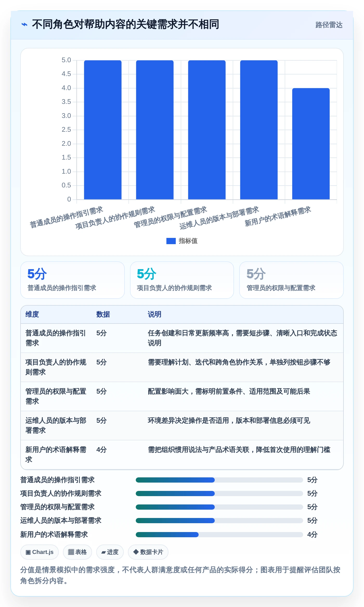The height and width of the screenshot is (607, 364).
Task: Open the 5分 card for 管理员的权限与配置需求
Action: coord(291,280)
